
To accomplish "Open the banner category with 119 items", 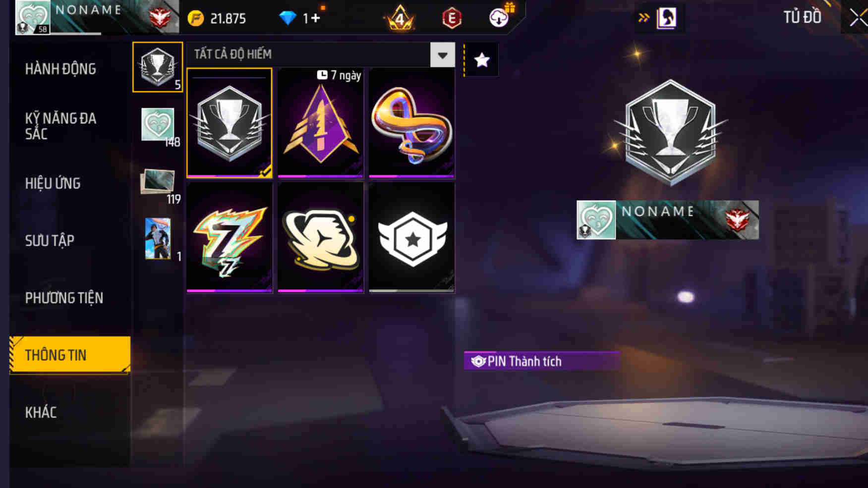I will [159, 184].
